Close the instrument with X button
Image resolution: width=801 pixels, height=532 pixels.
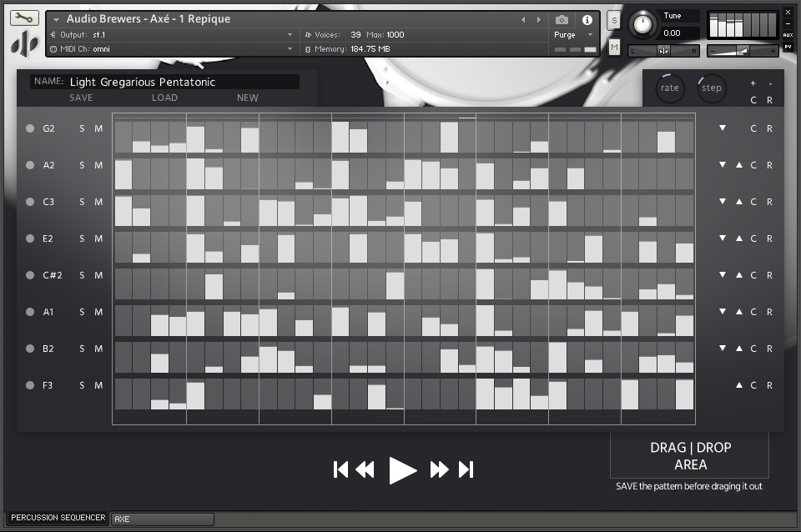788,12
